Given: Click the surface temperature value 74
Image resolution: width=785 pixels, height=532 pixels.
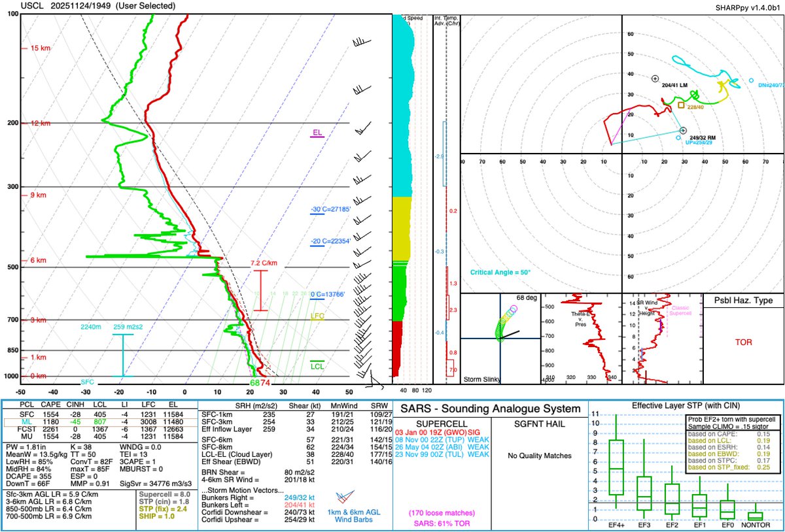Looking at the screenshot, I should point(266,383).
